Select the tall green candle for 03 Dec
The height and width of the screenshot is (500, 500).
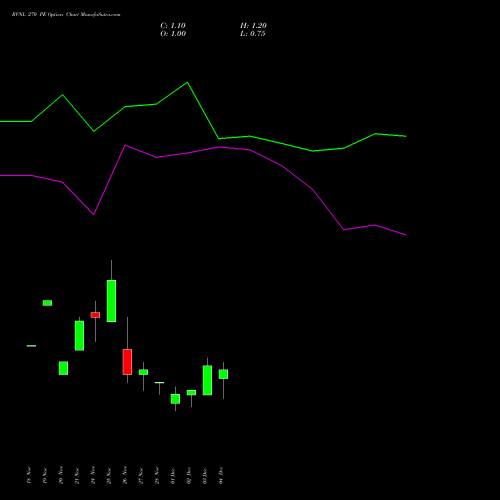tap(207, 380)
